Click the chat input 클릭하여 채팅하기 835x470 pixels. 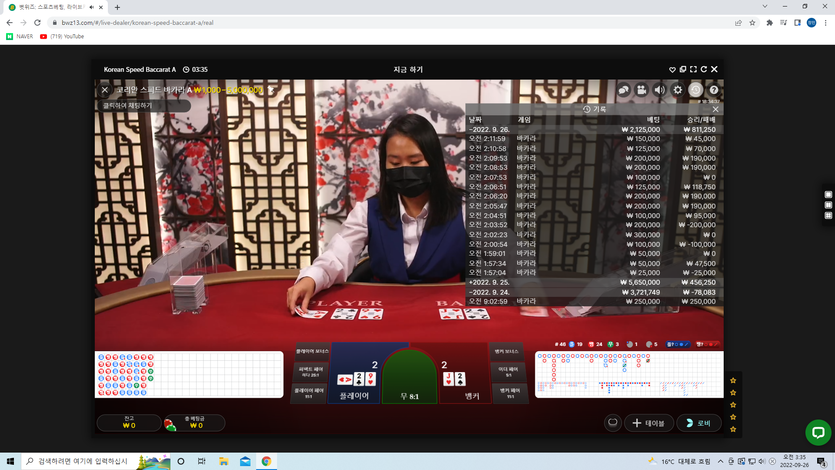coord(144,105)
